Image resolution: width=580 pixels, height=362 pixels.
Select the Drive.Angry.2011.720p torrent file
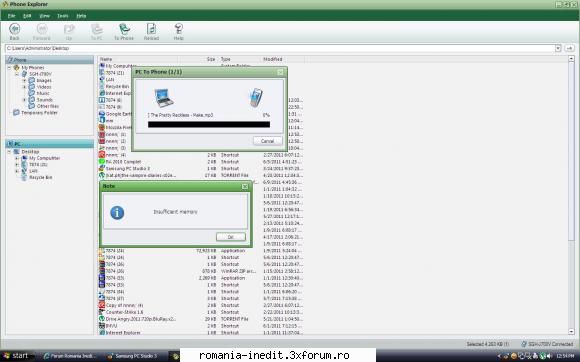[137, 319]
